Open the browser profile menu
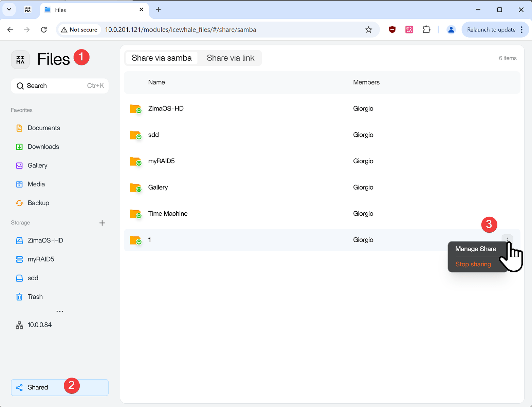532x407 pixels. click(451, 30)
